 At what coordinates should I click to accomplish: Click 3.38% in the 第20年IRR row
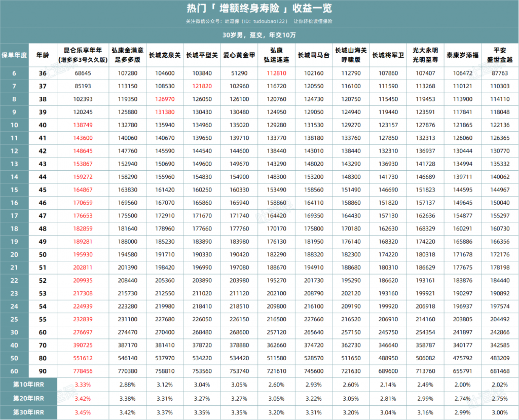(127, 399)
